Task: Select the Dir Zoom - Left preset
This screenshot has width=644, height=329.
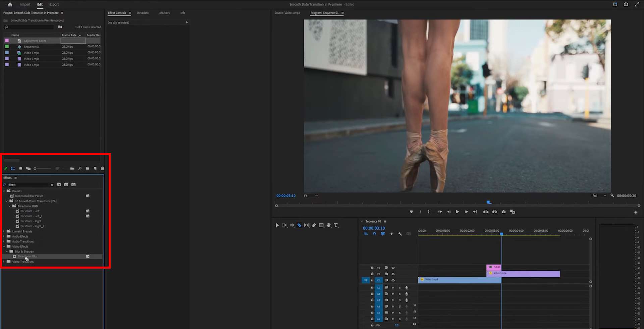Action: point(30,211)
